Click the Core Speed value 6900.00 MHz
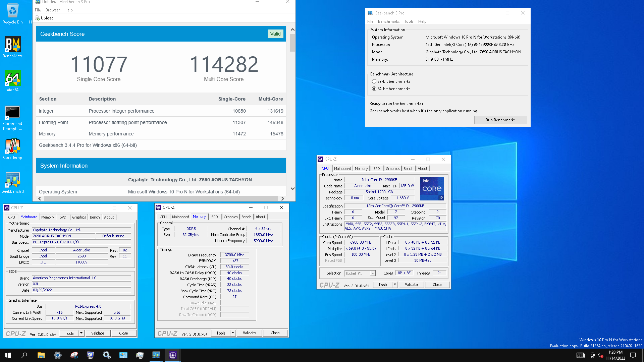Viewport: 644px width, 362px height. coord(361,243)
